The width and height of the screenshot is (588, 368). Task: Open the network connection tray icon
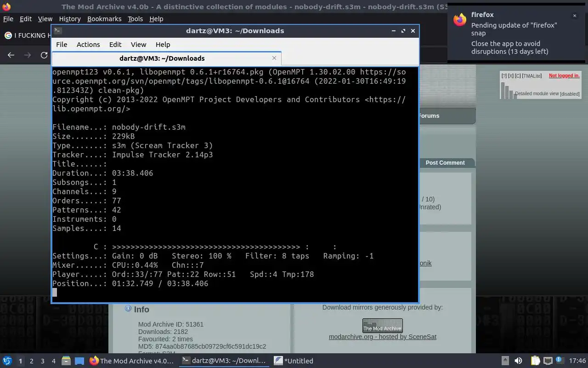pos(548,361)
